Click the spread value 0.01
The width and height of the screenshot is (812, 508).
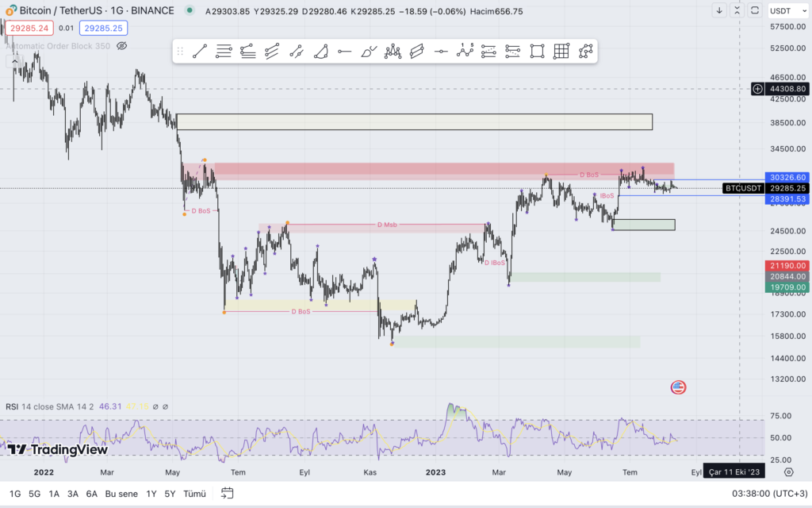67,28
